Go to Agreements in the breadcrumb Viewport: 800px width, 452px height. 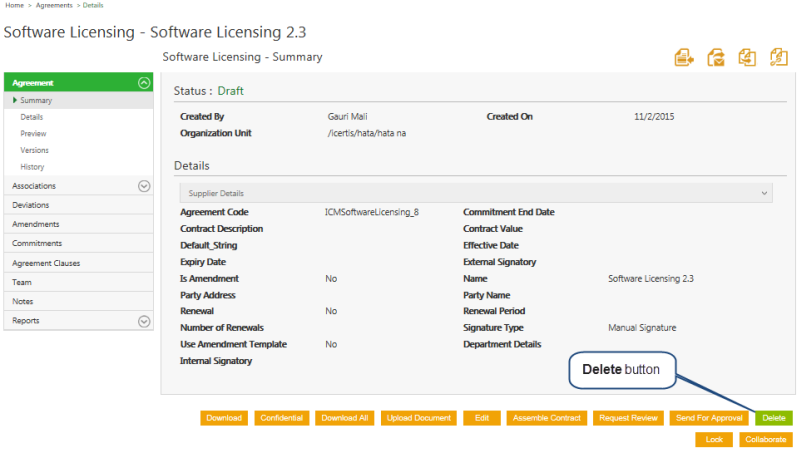[x=54, y=5]
